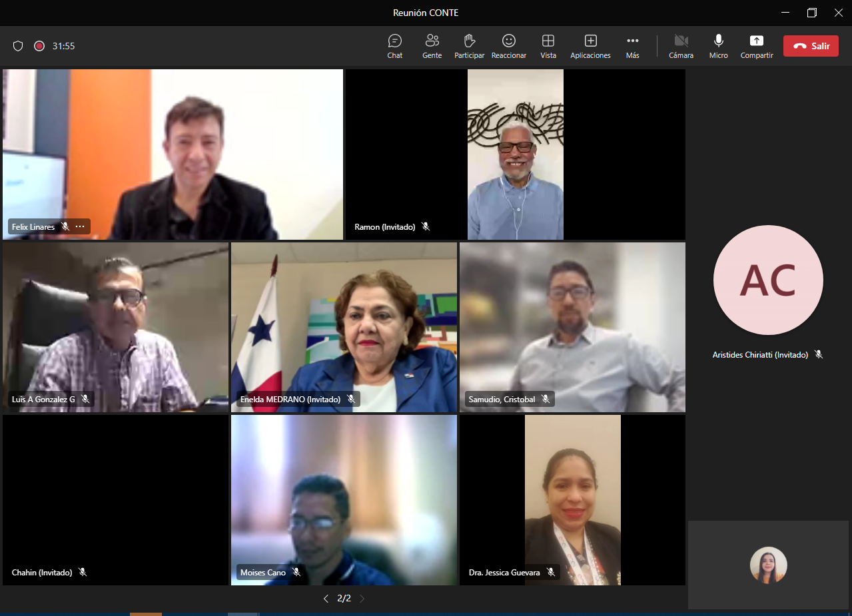Image resolution: width=852 pixels, height=616 pixels.
Task: Click the meeting timer 31:55
Action: point(63,46)
